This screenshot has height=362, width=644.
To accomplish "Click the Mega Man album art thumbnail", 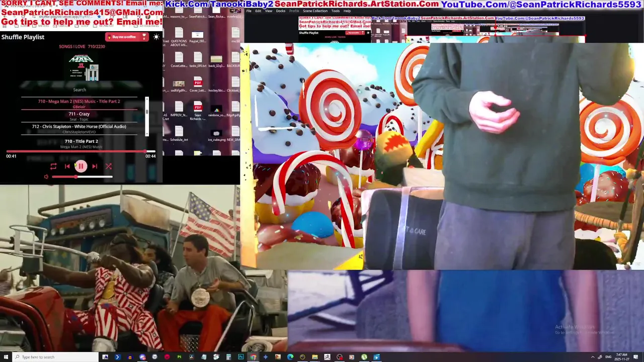I will point(82,68).
